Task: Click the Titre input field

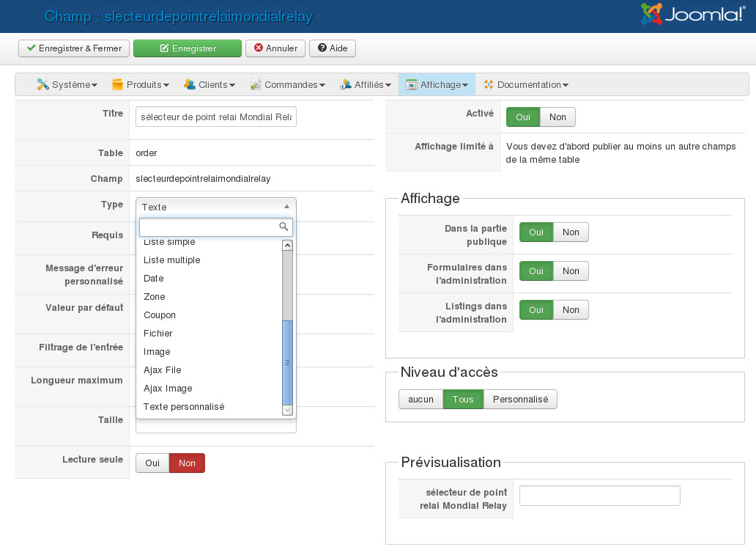Action: (x=216, y=117)
